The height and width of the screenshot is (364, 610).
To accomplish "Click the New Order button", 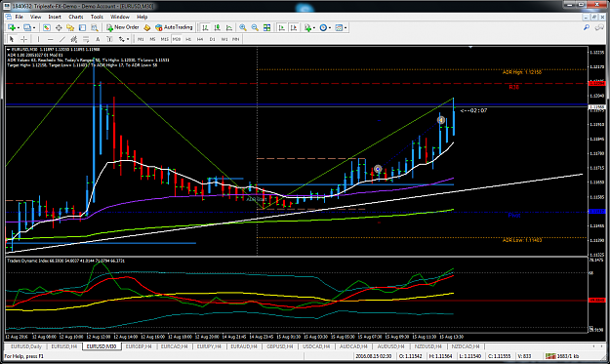I will [x=123, y=27].
